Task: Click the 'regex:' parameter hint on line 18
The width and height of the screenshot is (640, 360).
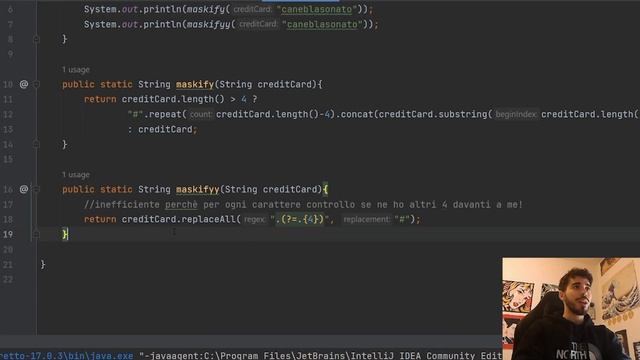Action: point(255,220)
